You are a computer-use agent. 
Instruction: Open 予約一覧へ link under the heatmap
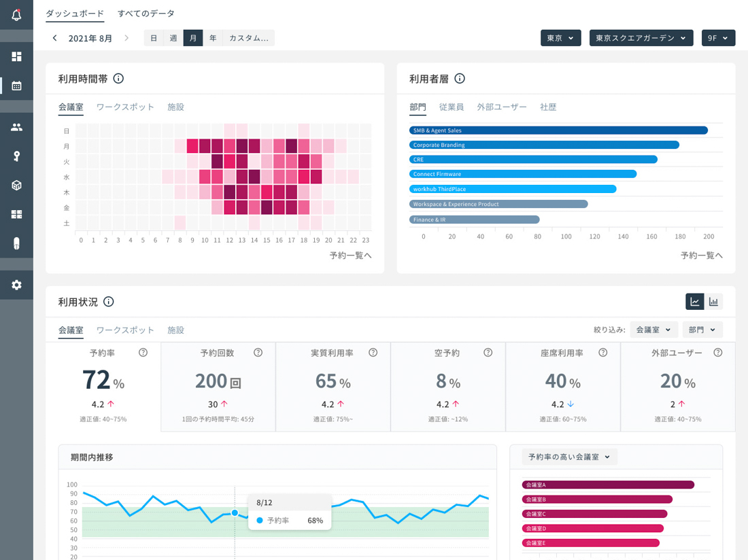click(350, 256)
